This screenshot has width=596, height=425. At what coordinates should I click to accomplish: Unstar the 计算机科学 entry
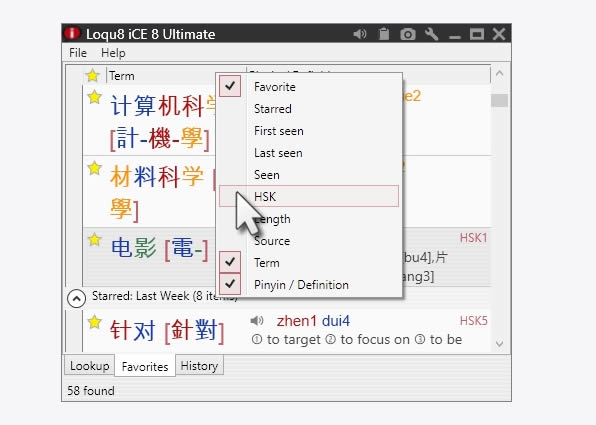(94, 97)
